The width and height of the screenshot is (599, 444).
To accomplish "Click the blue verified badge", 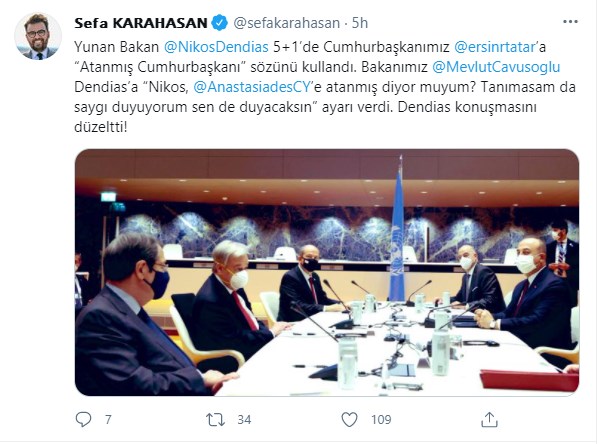I will point(220,23).
